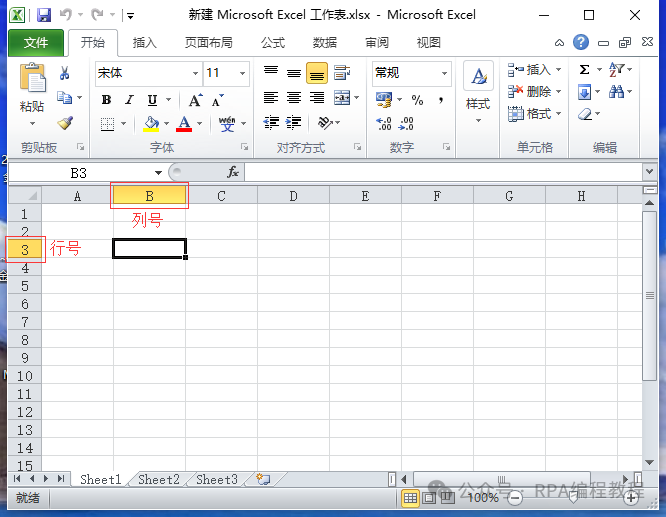666x517 pixels.
Task: Click the comma style icon
Action: [441, 100]
